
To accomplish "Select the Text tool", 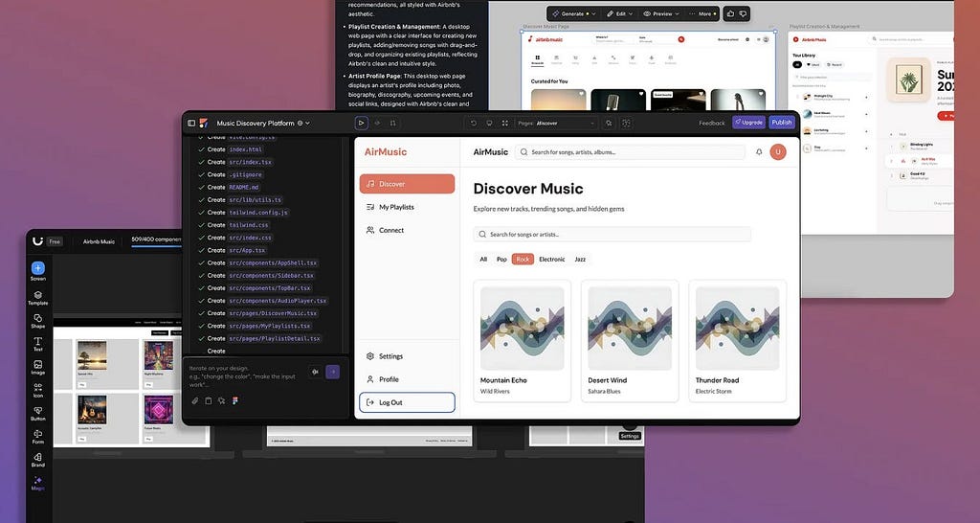I will [37, 344].
